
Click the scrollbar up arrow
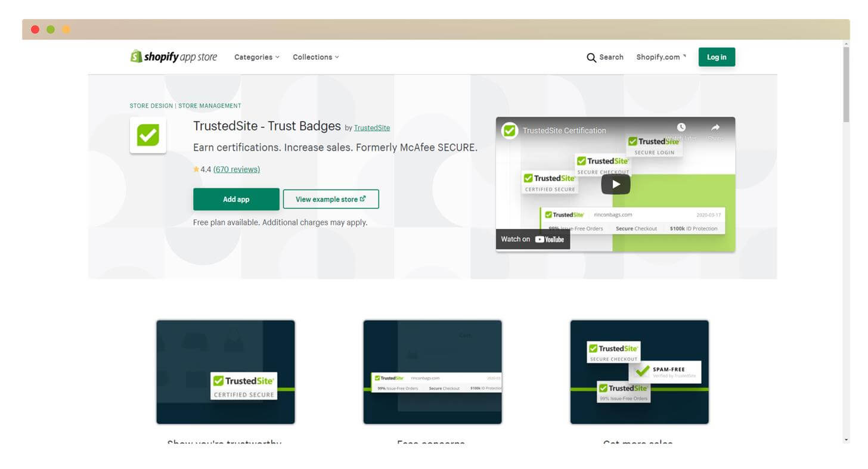(x=846, y=43)
